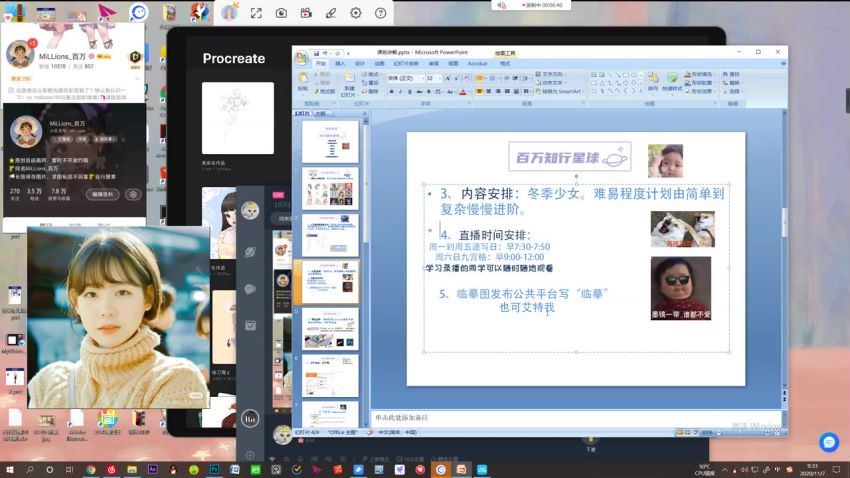Image resolution: width=850 pixels, height=478 pixels.
Task: Click the notes field below the slide
Action: point(576,417)
